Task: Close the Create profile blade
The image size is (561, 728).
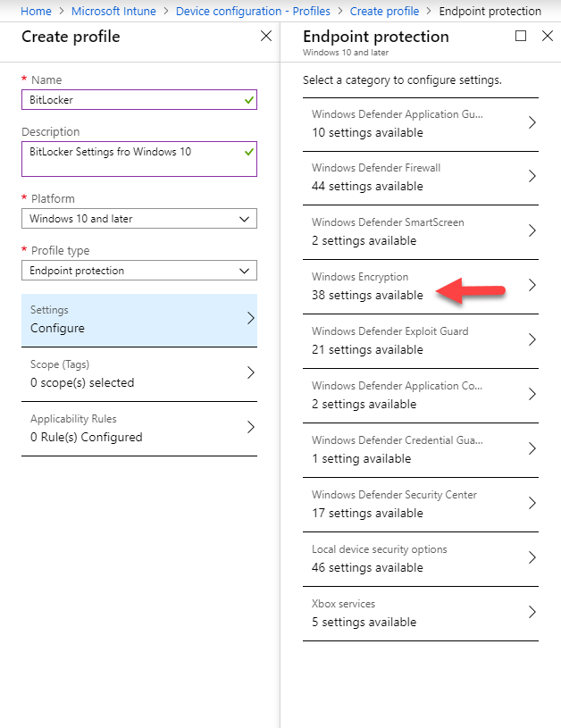Action: [266, 36]
